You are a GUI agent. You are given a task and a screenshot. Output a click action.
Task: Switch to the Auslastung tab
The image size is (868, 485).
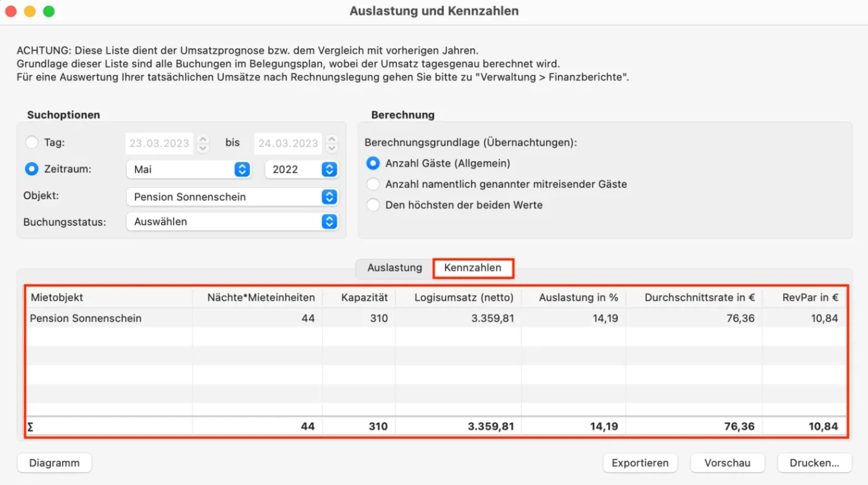point(394,267)
